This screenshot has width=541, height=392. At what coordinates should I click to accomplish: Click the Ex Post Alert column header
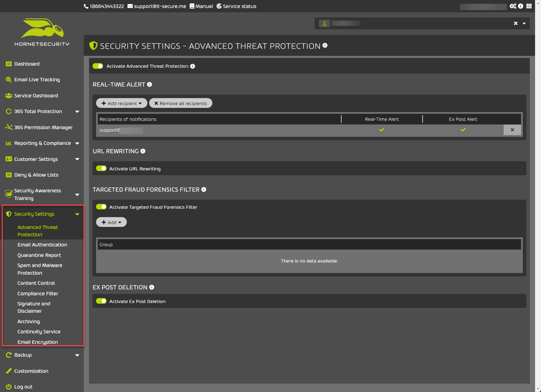point(463,119)
